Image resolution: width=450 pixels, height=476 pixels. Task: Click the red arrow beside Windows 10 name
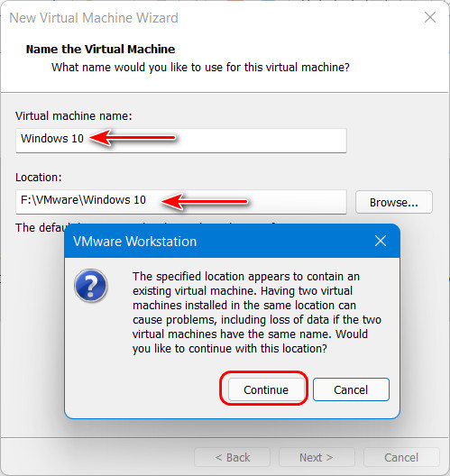[133, 138]
